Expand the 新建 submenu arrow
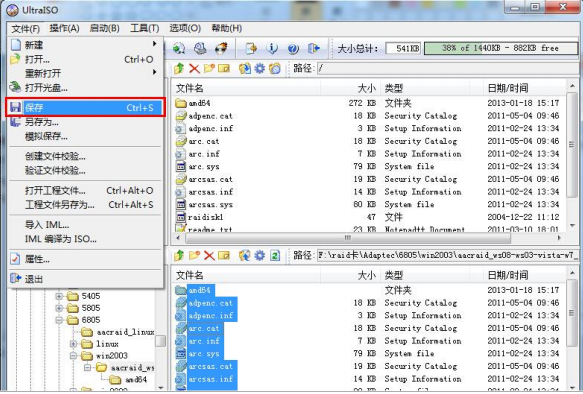Image resolution: width=583 pixels, height=394 pixels. point(154,44)
